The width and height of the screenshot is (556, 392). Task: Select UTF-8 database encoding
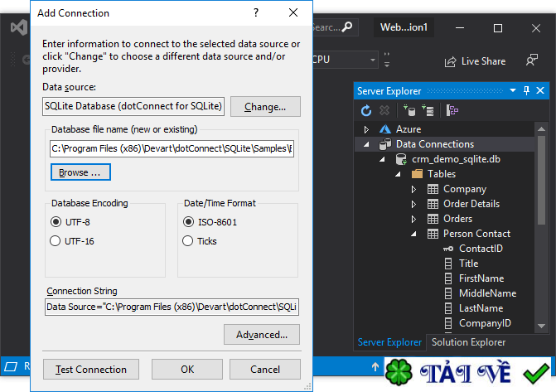coord(56,222)
